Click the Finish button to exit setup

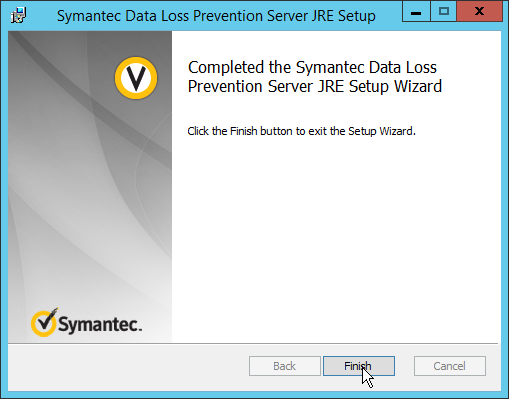(359, 366)
